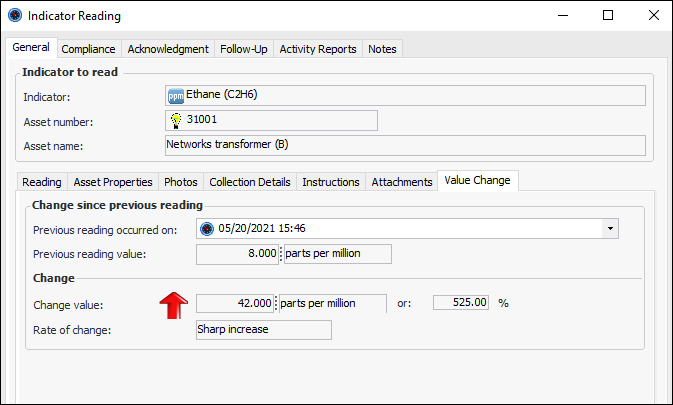The width and height of the screenshot is (673, 405).
Task: Switch to the Notes tab
Action: [382, 49]
